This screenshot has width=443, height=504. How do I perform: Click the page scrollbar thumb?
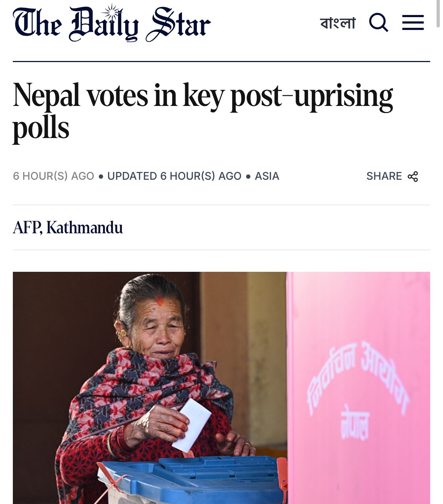coord(438,14)
